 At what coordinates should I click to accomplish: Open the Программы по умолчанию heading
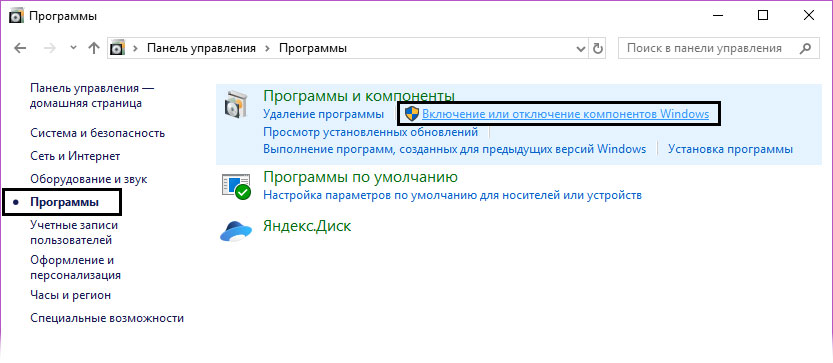361,176
